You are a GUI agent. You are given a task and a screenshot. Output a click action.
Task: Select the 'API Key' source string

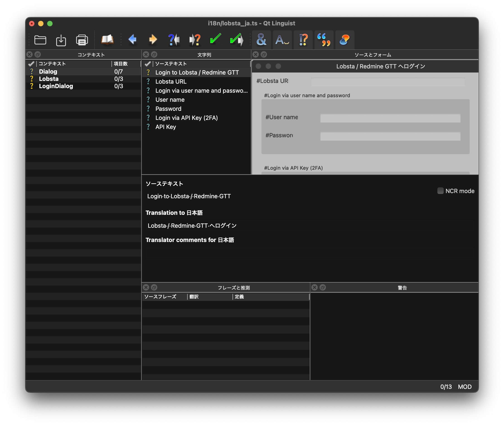(x=196, y=127)
